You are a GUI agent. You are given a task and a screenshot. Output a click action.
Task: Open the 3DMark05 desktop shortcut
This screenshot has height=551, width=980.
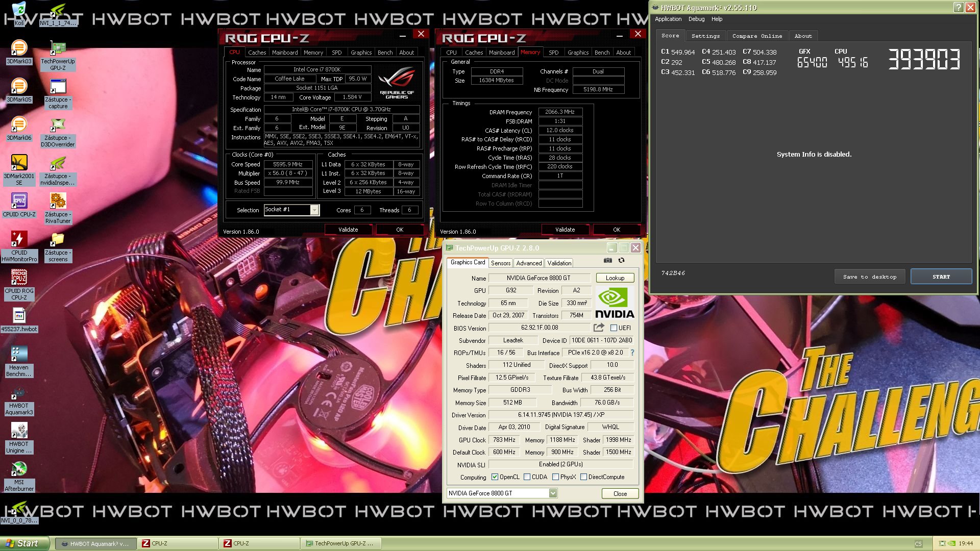[x=19, y=90]
